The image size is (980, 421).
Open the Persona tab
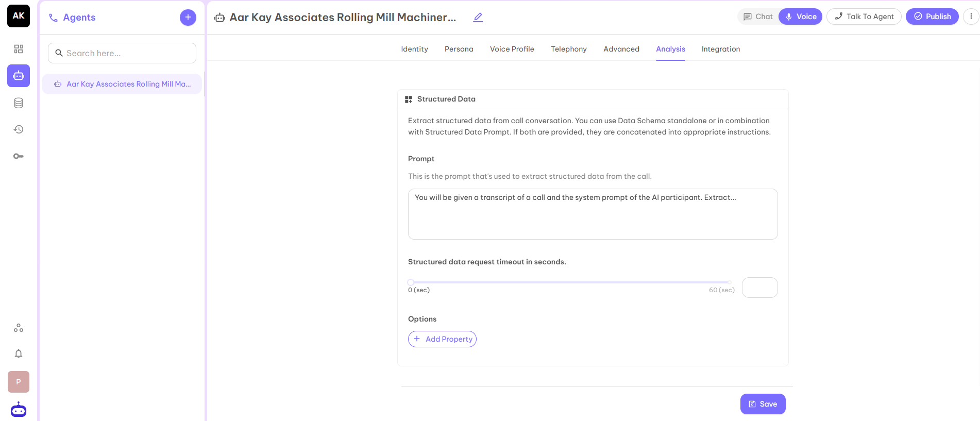[459, 49]
